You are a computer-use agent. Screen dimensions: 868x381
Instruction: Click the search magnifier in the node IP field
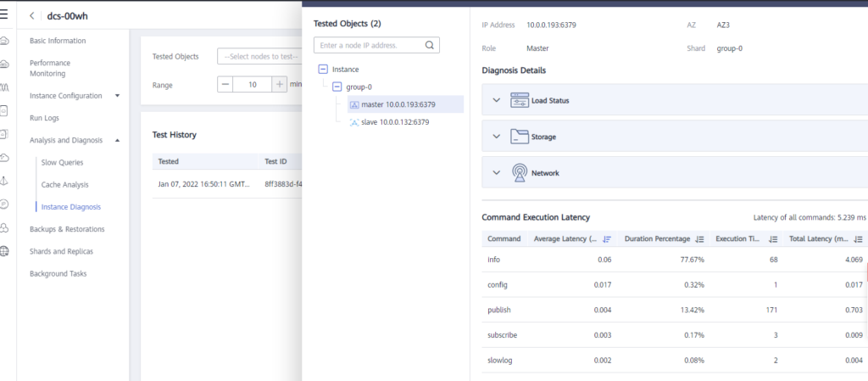430,46
